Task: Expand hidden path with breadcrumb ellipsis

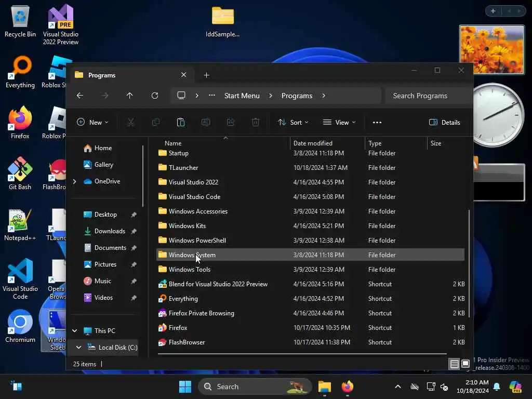Action: [212, 96]
